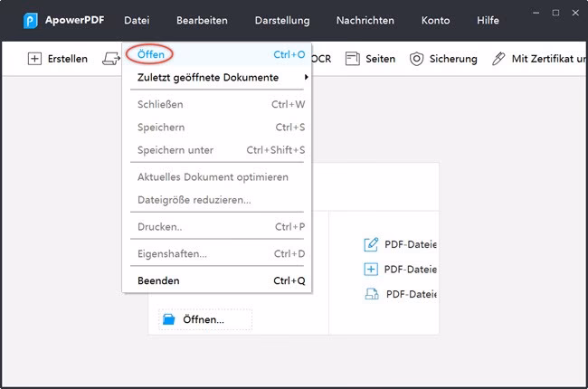Image resolution: width=588 pixels, height=389 pixels.
Task: Click the create PDF-Datei plus icon
Action: (371, 270)
